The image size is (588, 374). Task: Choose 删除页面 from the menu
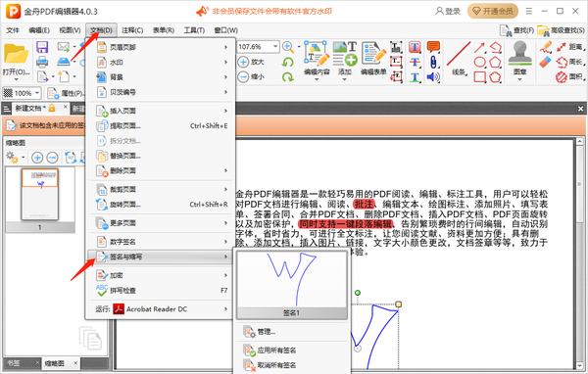[161, 171]
